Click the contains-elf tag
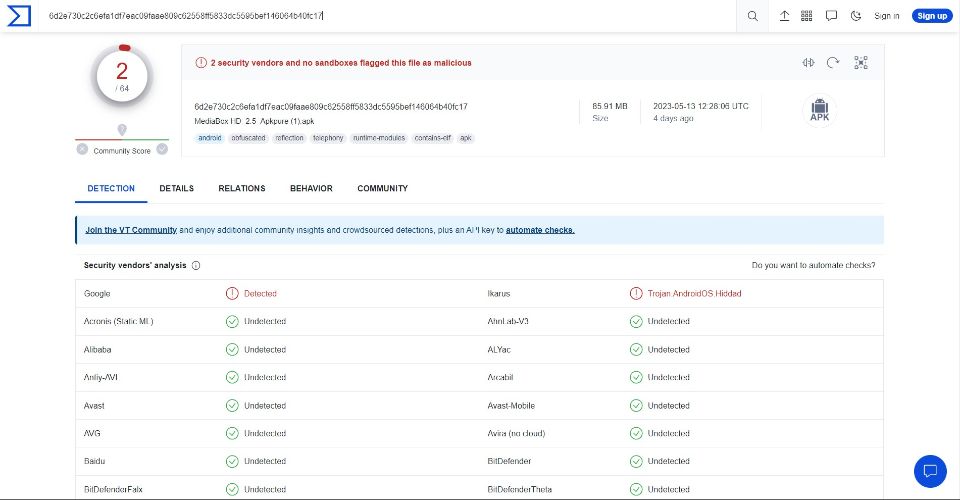The height and width of the screenshot is (500, 960). click(x=432, y=138)
